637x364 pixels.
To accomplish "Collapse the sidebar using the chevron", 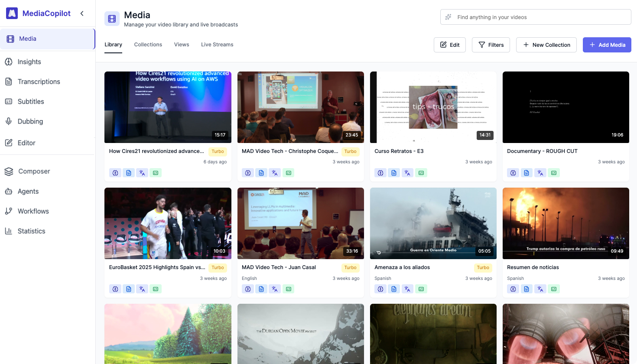I will [82, 13].
